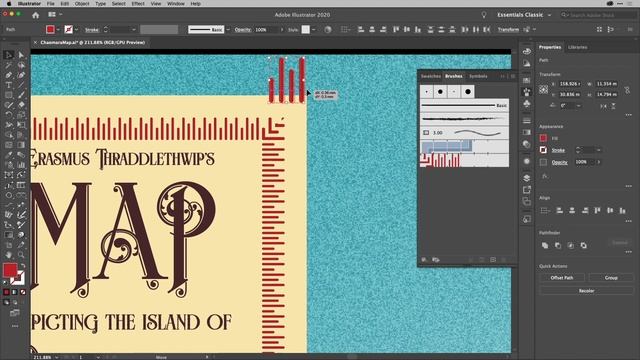The width and height of the screenshot is (640, 360).
Task: Click the Offset Path button
Action: 562,278
